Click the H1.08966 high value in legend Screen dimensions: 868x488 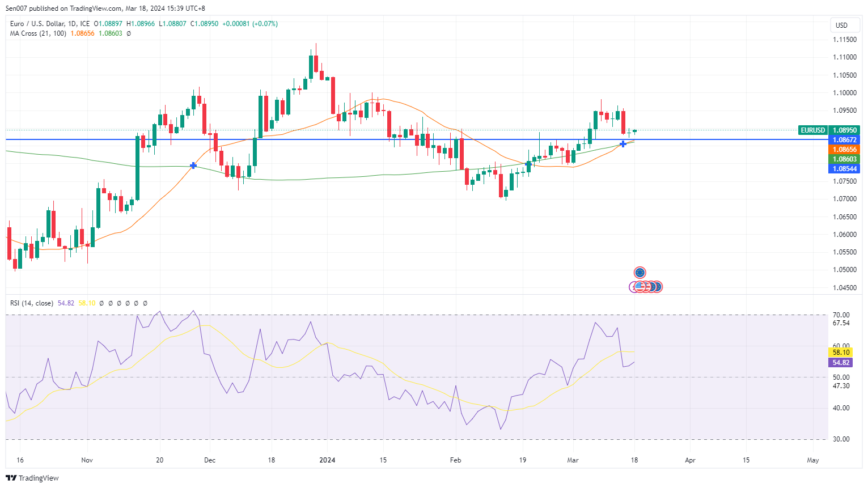140,24
